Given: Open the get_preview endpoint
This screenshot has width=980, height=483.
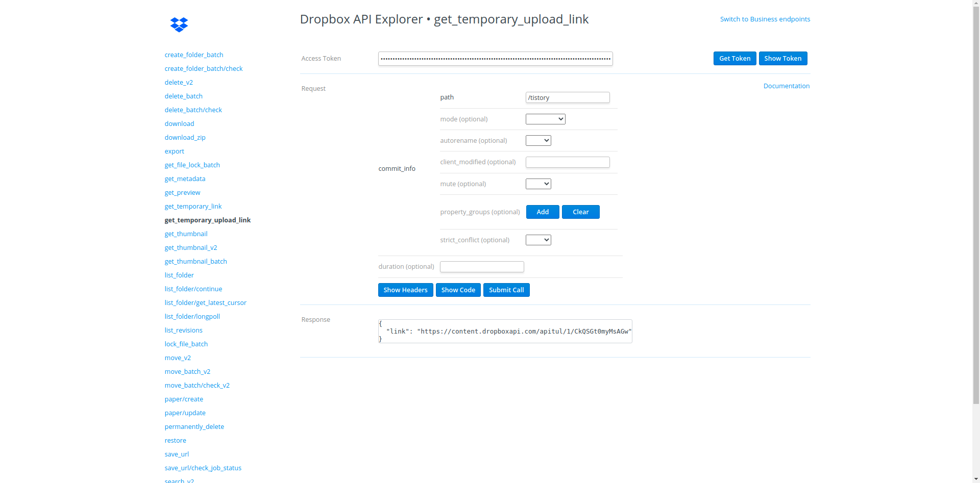Looking at the screenshot, I should pyautogui.click(x=182, y=192).
